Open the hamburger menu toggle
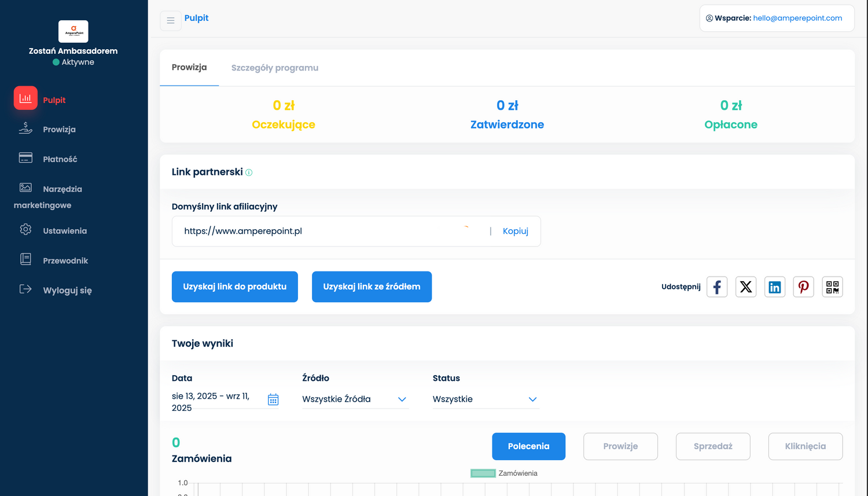This screenshot has width=868, height=496. click(x=171, y=20)
